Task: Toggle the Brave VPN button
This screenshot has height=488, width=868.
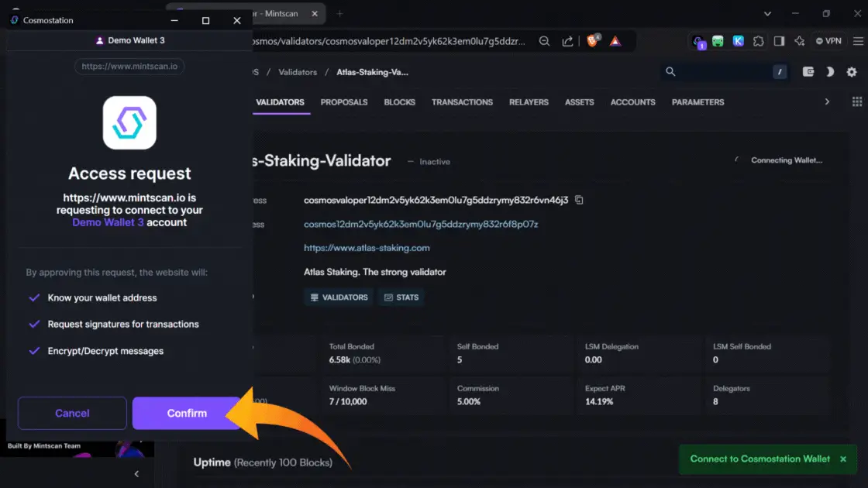Action: coord(828,41)
